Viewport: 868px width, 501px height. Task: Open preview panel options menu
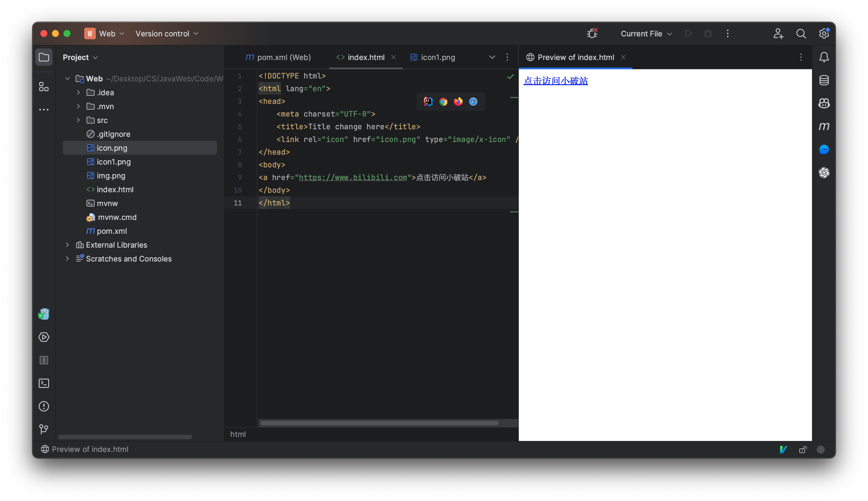tap(801, 57)
